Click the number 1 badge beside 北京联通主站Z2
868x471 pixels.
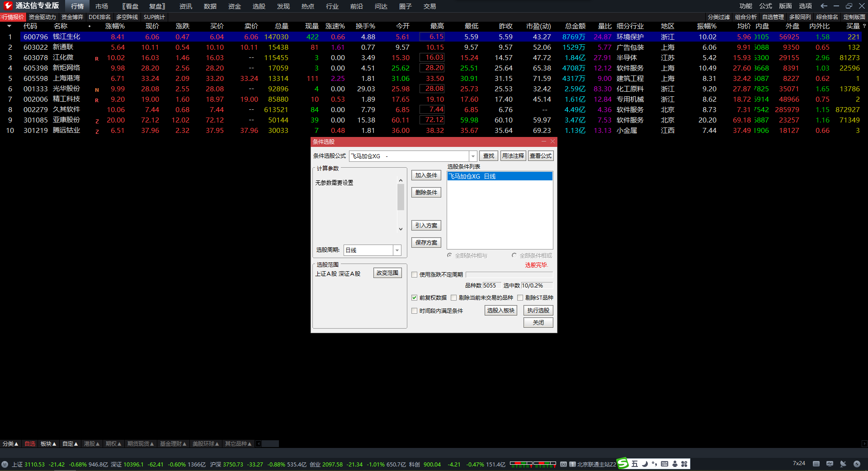(x=572, y=464)
